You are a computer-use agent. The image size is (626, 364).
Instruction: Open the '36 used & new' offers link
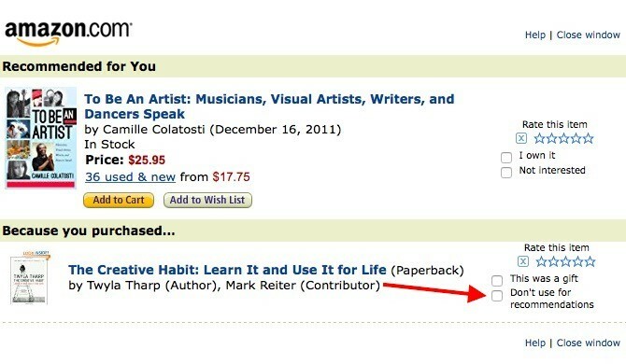click(130, 176)
